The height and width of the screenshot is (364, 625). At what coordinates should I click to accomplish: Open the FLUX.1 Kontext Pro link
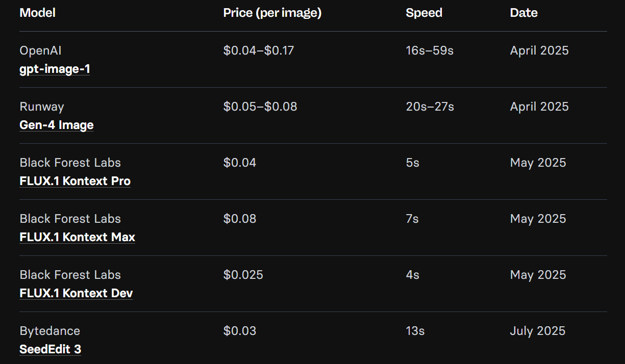pyautogui.click(x=75, y=181)
